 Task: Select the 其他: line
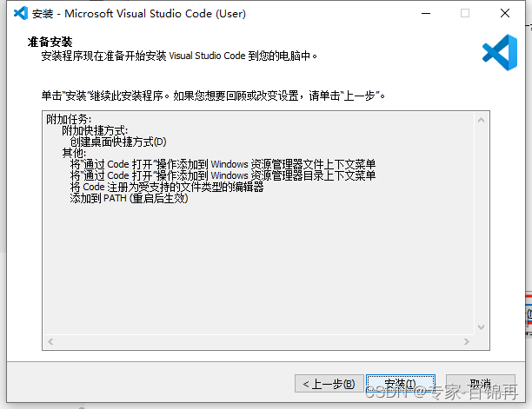[74, 153]
